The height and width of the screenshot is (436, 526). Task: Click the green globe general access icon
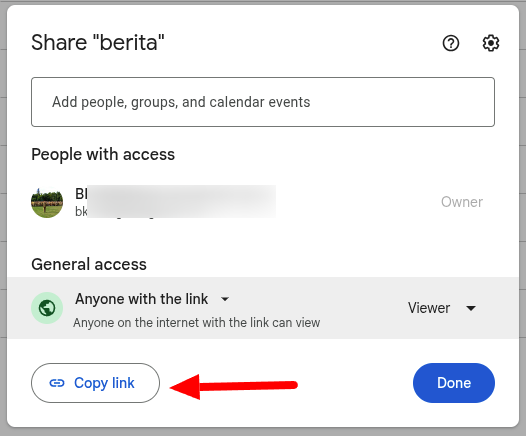coord(47,308)
